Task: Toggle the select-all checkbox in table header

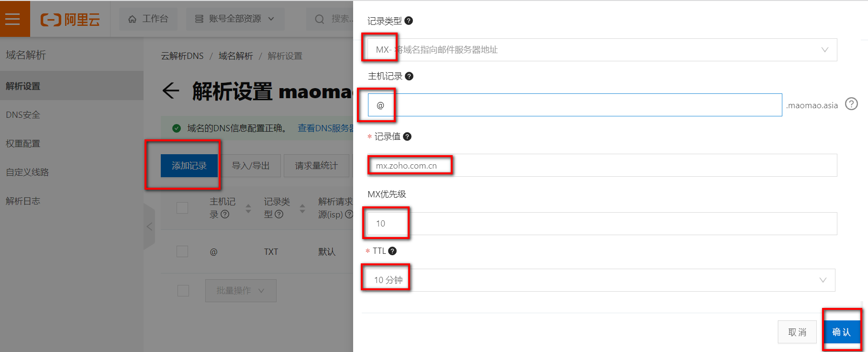Action: (182, 208)
